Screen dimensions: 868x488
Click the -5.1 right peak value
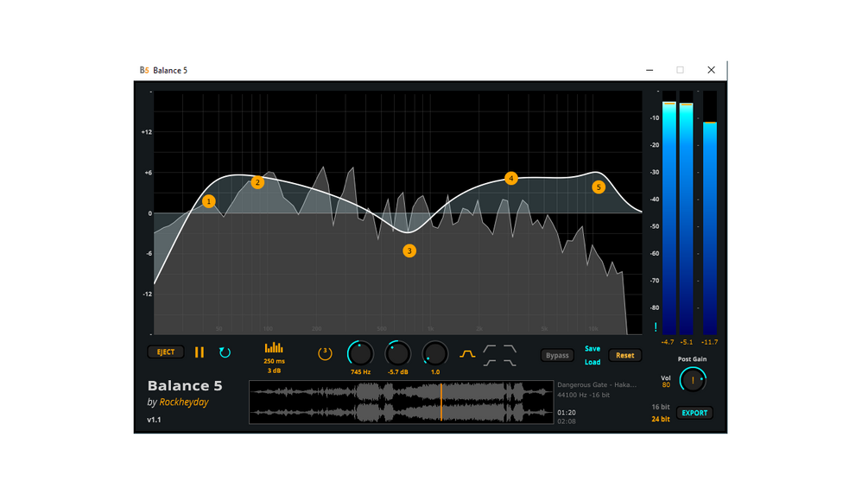coord(687,342)
